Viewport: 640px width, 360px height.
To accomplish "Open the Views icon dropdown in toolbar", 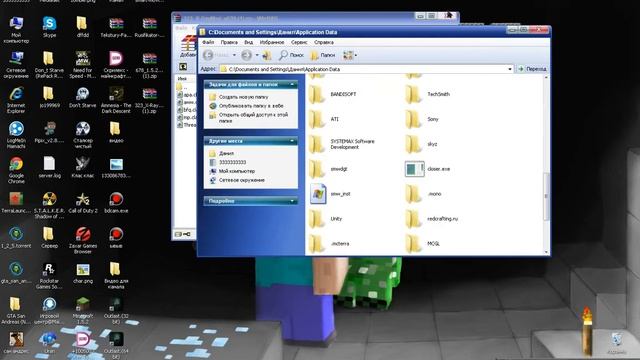I will pos(350,55).
